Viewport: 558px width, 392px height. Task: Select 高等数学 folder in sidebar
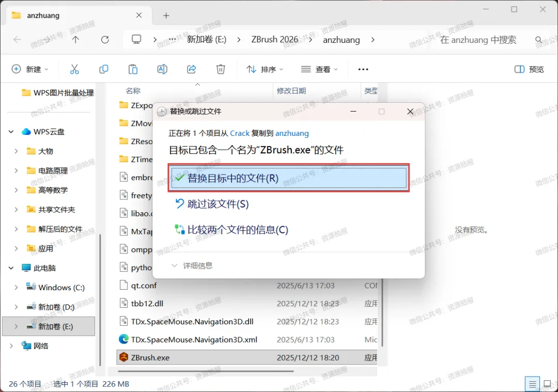[53, 190]
